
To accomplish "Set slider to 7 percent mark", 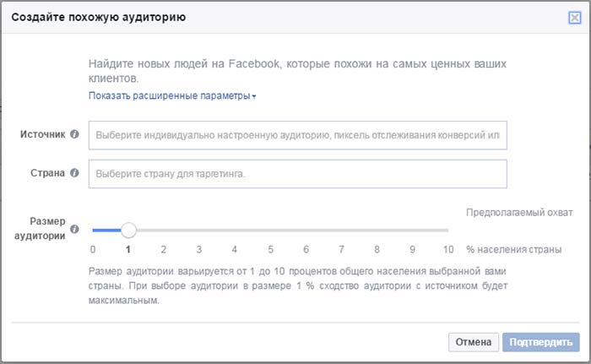I will click(342, 230).
